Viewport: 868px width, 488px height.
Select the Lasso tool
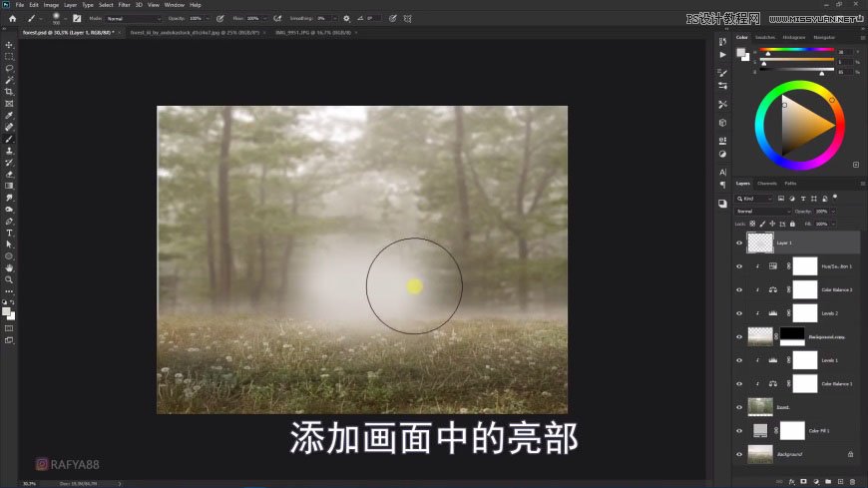(x=9, y=68)
